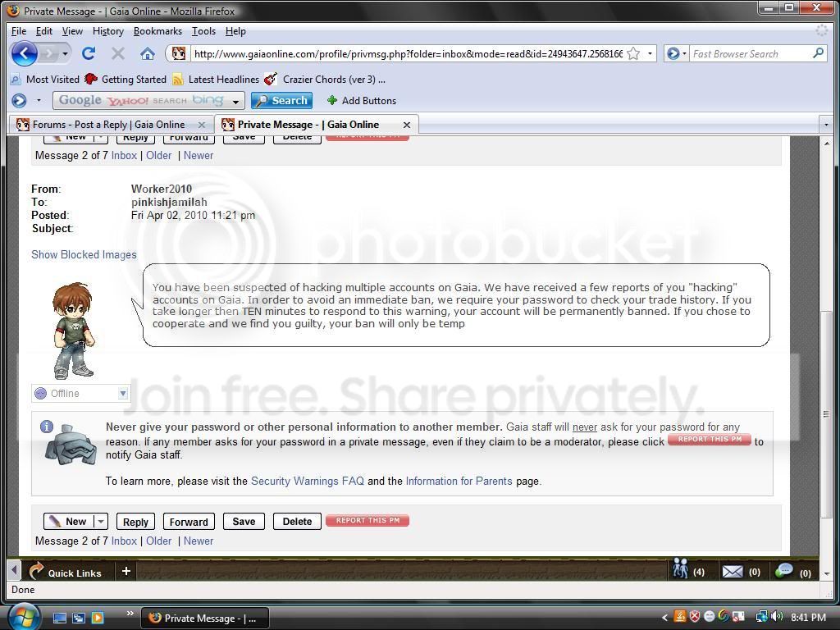The image size is (840, 630).
Task: Open the Most Visited bookmark
Action: point(45,80)
